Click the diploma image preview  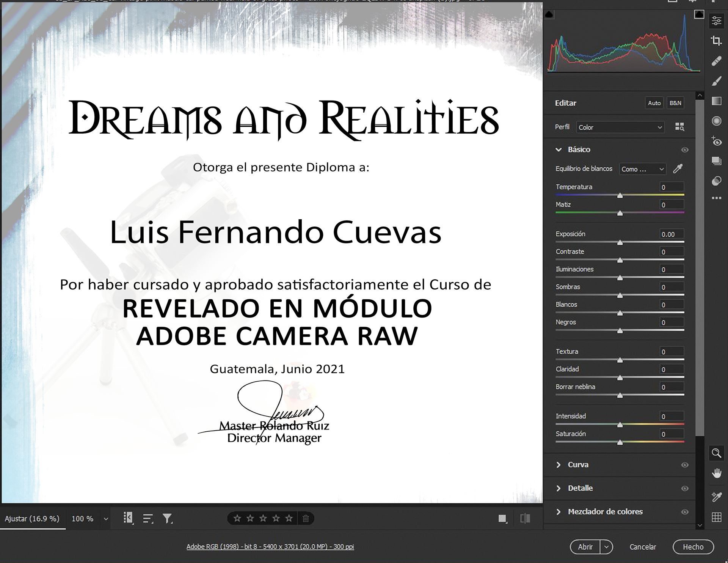pos(271,253)
